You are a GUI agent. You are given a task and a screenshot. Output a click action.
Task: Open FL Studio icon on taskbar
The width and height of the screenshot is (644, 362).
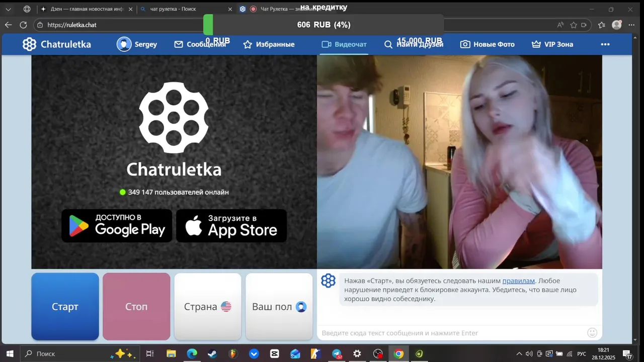pos(233,354)
